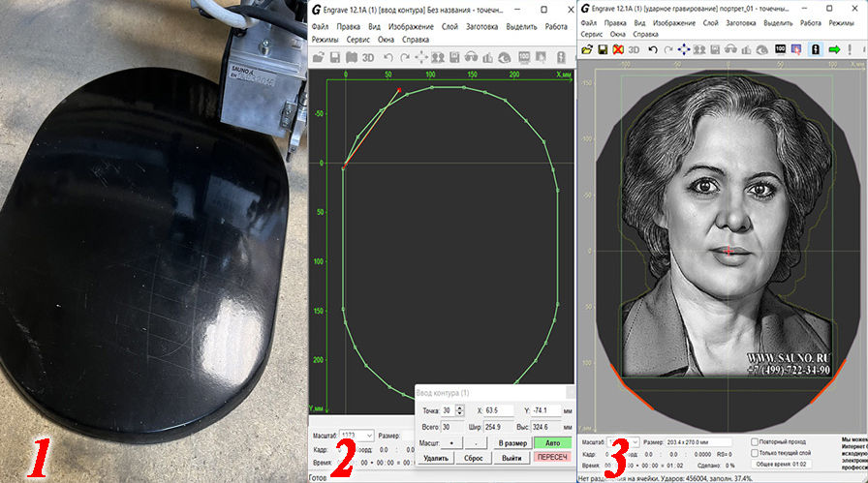Click the В размер button
This screenshot has height=483, width=868.
pyautogui.click(x=512, y=442)
